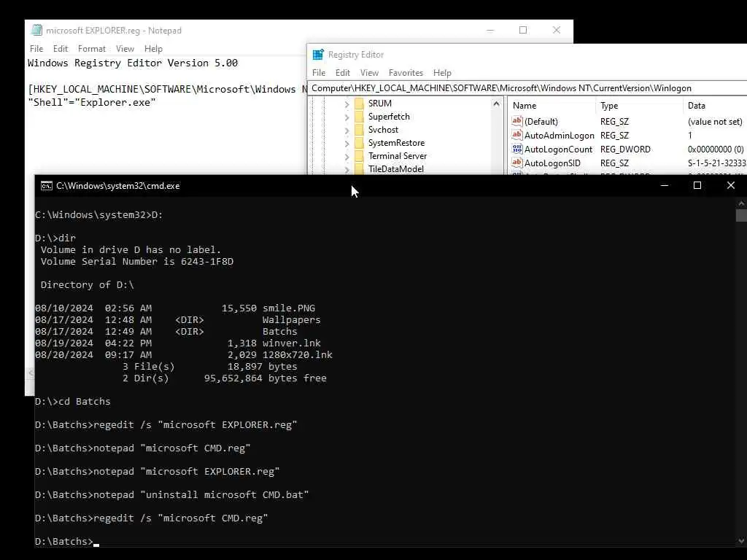The width and height of the screenshot is (747, 560).
Task: Click the TileDataModel folder icon
Action: [x=359, y=168]
